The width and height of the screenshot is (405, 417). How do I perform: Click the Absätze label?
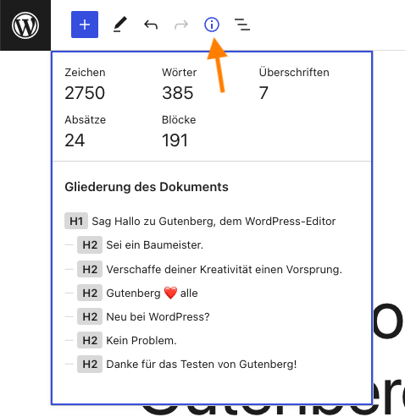tap(85, 120)
